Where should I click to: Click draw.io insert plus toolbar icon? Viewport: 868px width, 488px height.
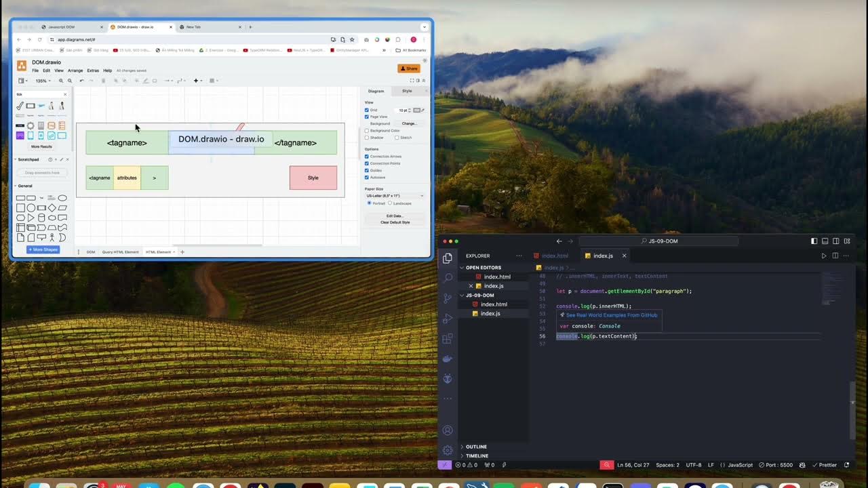pyautogui.click(x=197, y=81)
